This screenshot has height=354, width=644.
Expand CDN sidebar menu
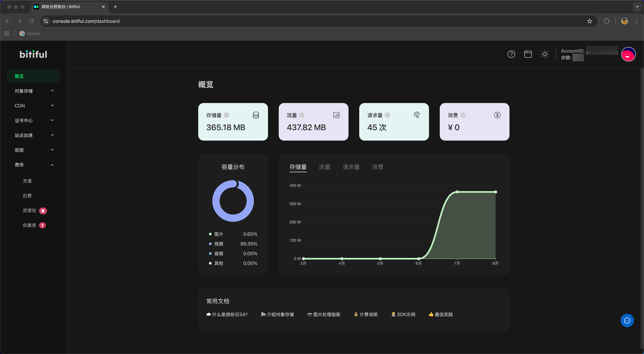point(33,106)
